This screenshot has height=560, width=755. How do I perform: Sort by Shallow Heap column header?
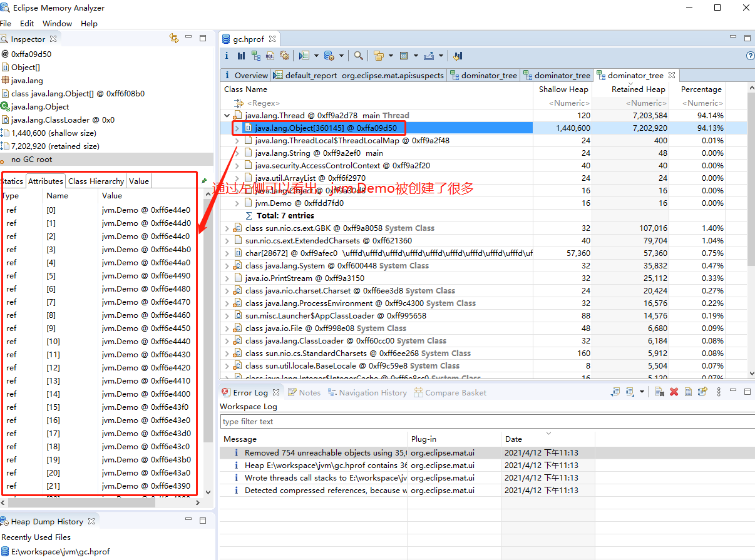(563, 89)
